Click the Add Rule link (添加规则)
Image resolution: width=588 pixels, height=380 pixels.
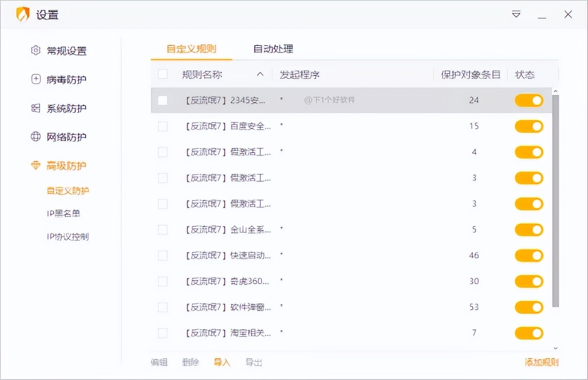[x=541, y=362]
